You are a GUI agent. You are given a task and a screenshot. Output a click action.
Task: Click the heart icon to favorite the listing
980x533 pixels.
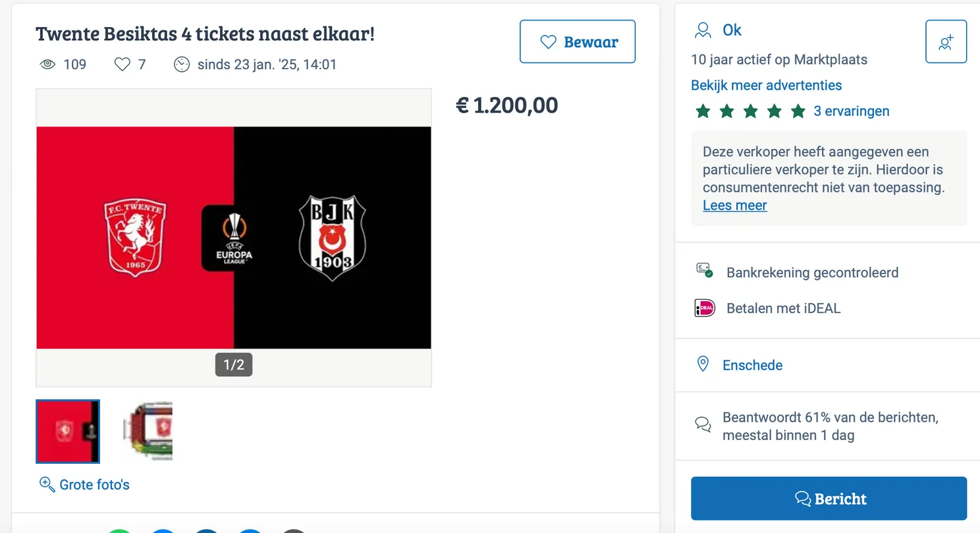[x=122, y=64]
